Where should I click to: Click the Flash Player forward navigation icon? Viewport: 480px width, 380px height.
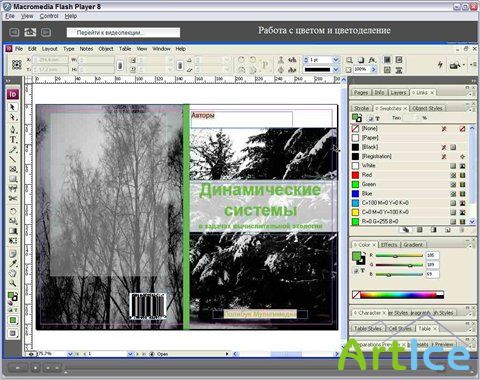pos(46,32)
